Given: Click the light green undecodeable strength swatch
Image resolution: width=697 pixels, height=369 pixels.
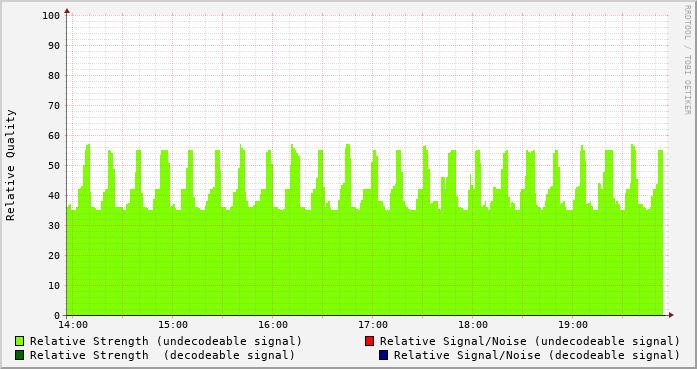Looking at the screenshot, I should [19, 341].
